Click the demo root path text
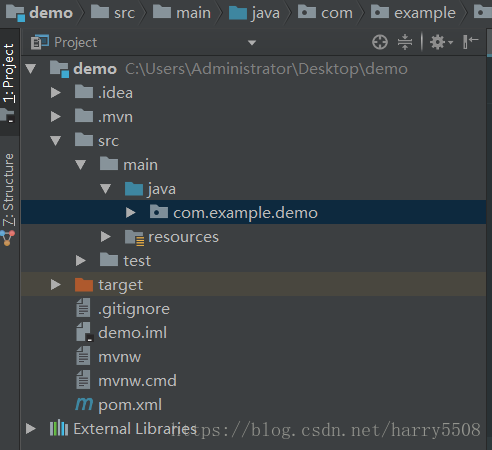Screen dimensions: 492x450 click(266, 69)
